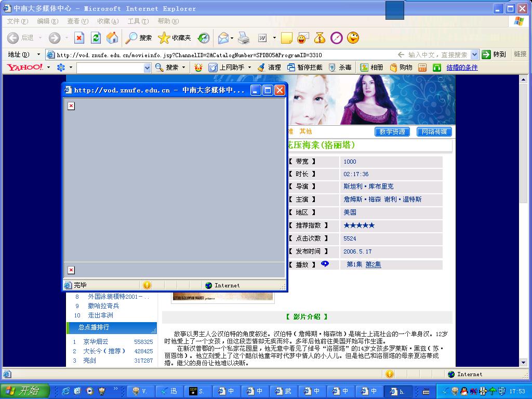Click 杀毒 antivirus shield button
This screenshot has width=532, height=399.
pos(340,68)
